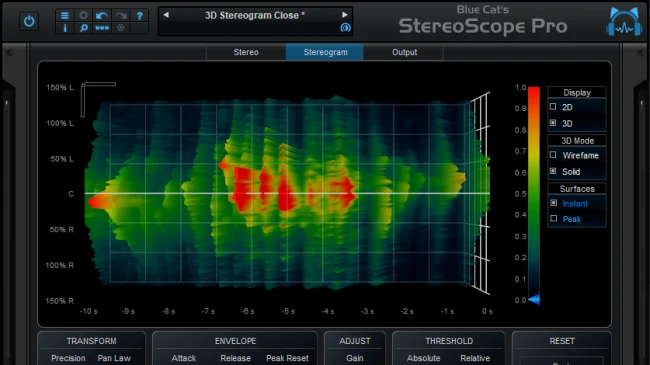Image resolution: width=650 pixels, height=365 pixels.
Task: Go to the previous preset arrow
Action: tap(166, 15)
